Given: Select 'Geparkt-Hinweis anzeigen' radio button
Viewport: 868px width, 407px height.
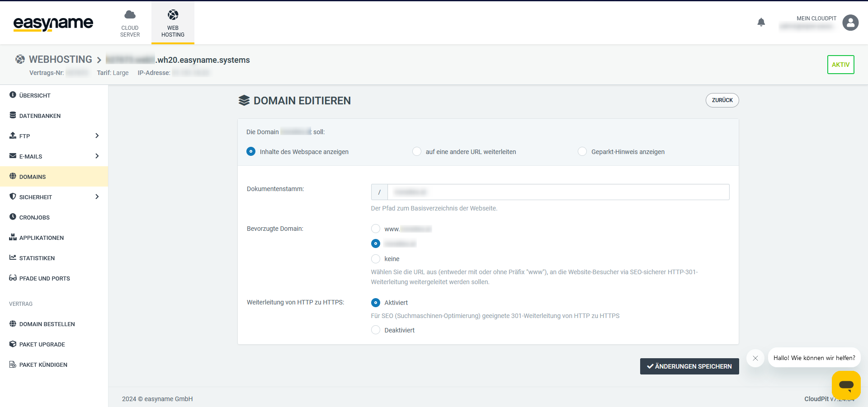Looking at the screenshot, I should 582,152.
